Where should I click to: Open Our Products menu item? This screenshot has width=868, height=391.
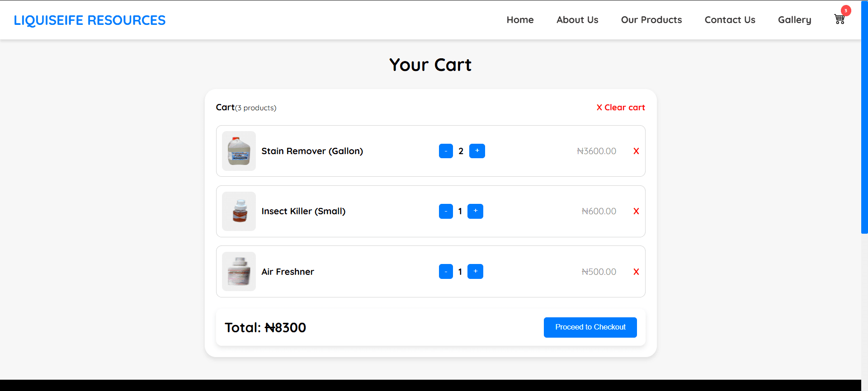[x=651, y=20]
